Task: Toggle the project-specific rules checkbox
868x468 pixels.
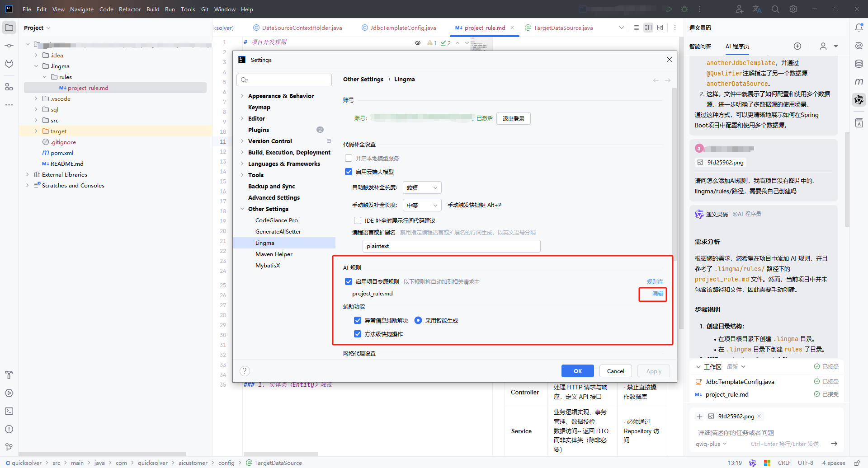Action: click(349, 281)
